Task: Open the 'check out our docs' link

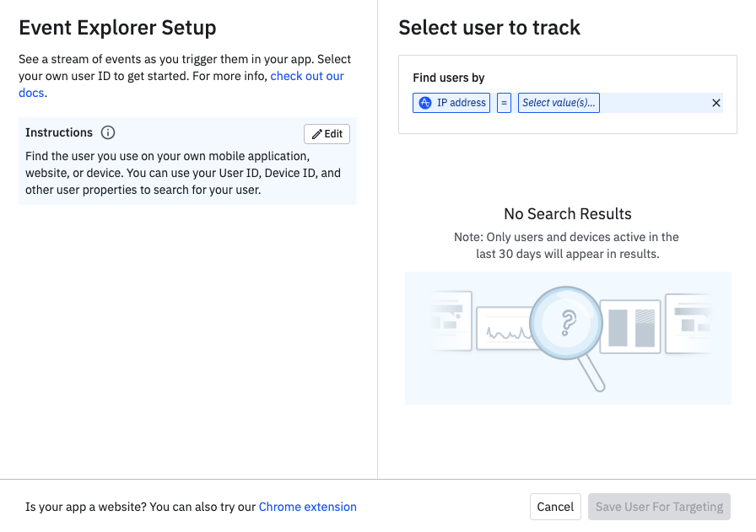Action: 307,76
